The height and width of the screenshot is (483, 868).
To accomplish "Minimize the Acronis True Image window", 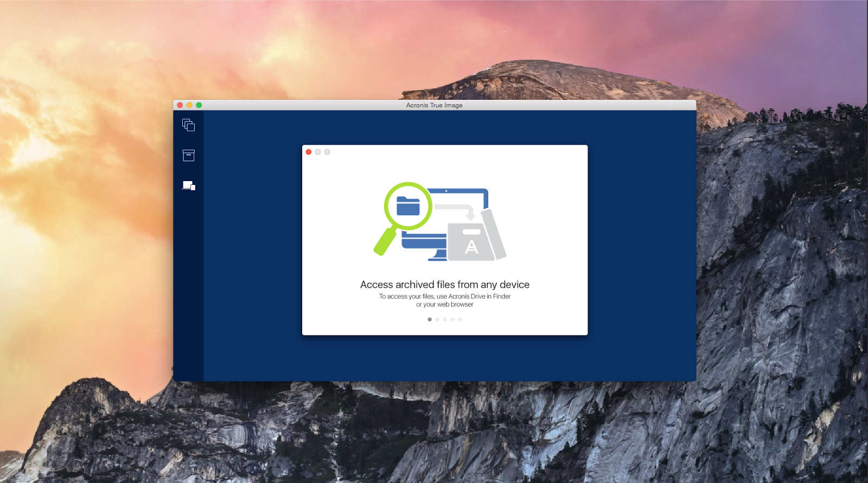I will (x=189, y=105).
